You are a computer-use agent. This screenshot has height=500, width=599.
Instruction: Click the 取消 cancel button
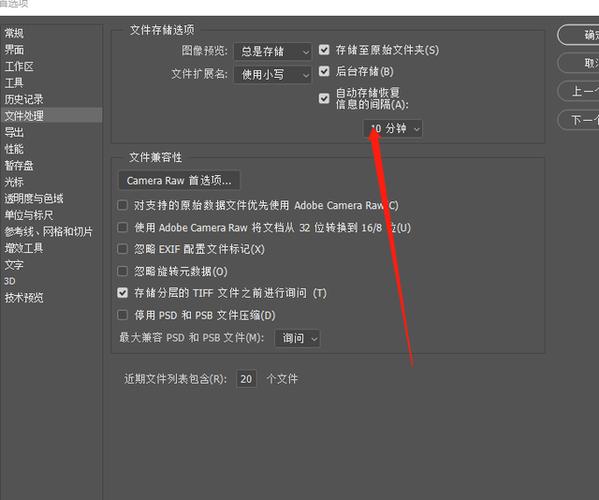tap(578, 63)
